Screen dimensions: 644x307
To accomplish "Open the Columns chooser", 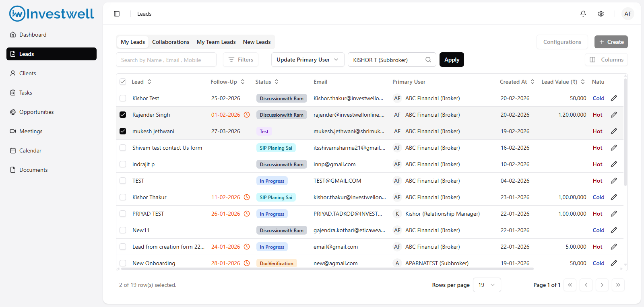I will coord(606,60).
